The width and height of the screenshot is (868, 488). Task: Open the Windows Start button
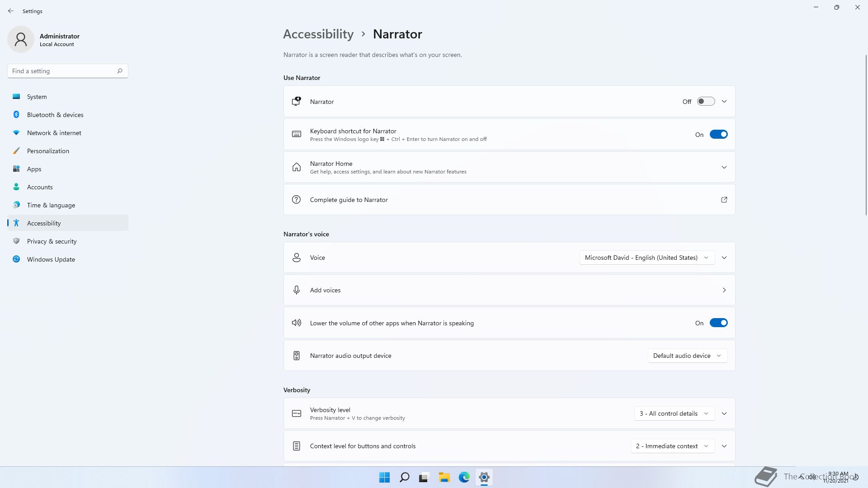tap(384, 477)
